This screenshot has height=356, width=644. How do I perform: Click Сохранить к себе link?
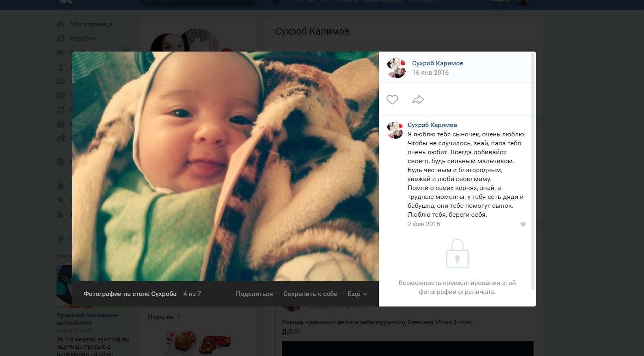pyautogui.click(x=310, y=294)
